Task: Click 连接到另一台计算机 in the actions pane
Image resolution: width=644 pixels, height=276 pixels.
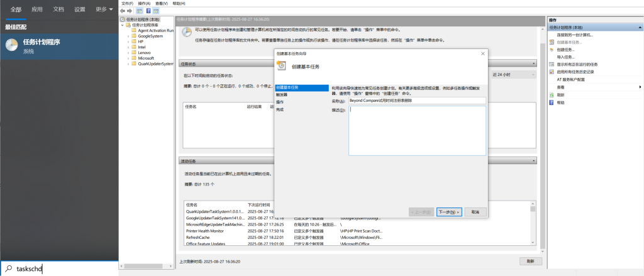Action: tap(575, 35)
